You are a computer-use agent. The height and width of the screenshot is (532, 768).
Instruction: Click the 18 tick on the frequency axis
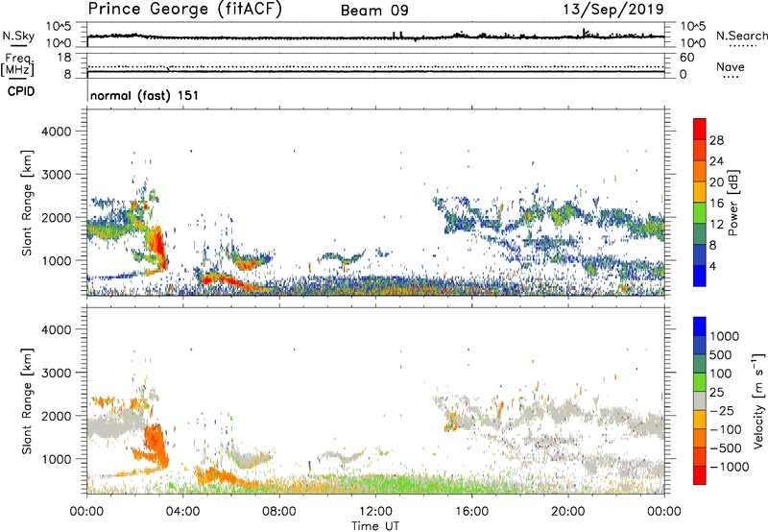point(64,58)
